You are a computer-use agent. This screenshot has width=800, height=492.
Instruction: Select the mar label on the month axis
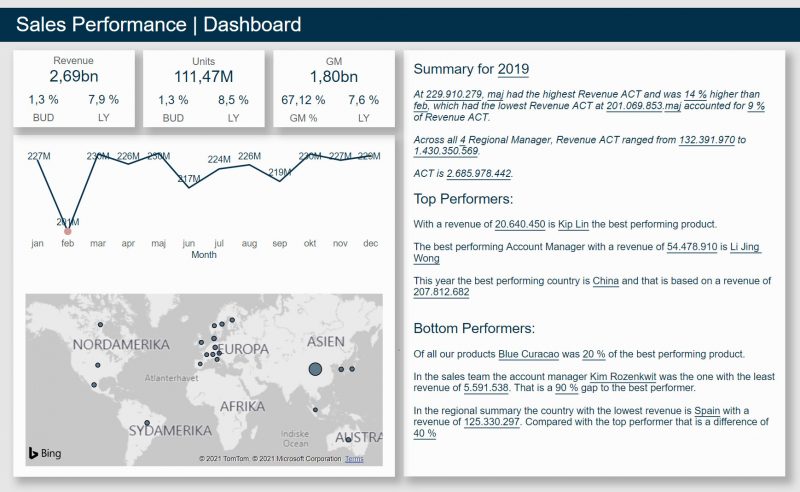(x=98, y=243)
